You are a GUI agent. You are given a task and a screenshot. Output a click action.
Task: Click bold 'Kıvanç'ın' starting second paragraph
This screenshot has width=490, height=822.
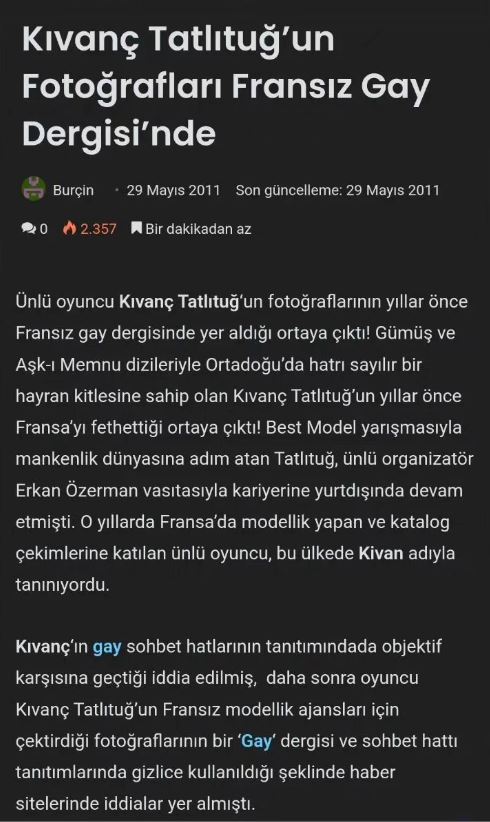pyautogui.click(x=51, y=647)
